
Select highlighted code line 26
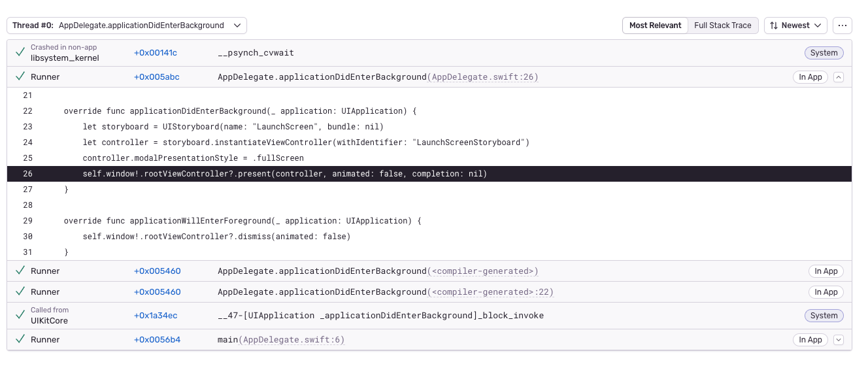429,174
